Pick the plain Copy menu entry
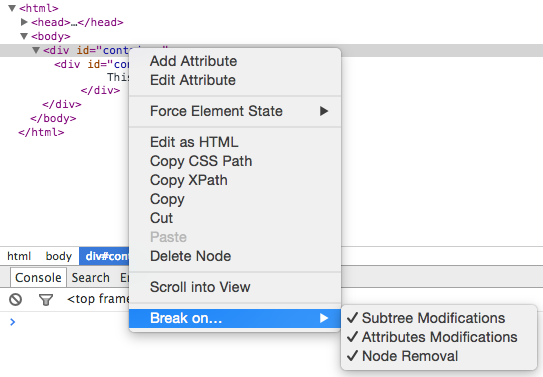This screenshot has width=543, height=377. tap(235, 199)
